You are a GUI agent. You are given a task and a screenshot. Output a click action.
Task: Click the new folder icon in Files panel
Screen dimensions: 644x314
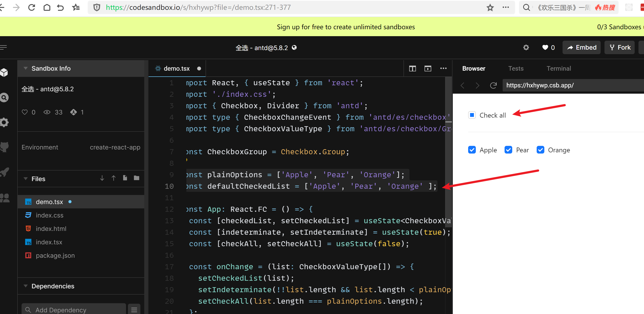137,178
